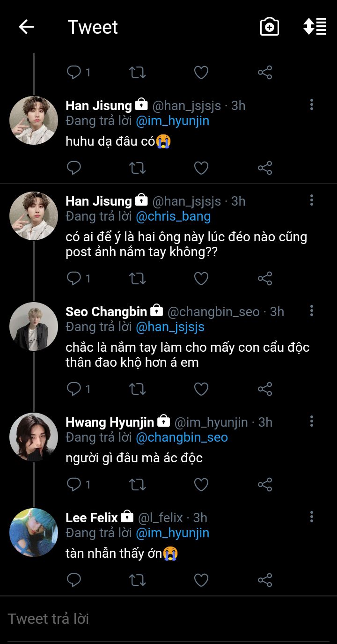Open three-dot menu on Lee Felix's tweet

[x=311, y=517]
